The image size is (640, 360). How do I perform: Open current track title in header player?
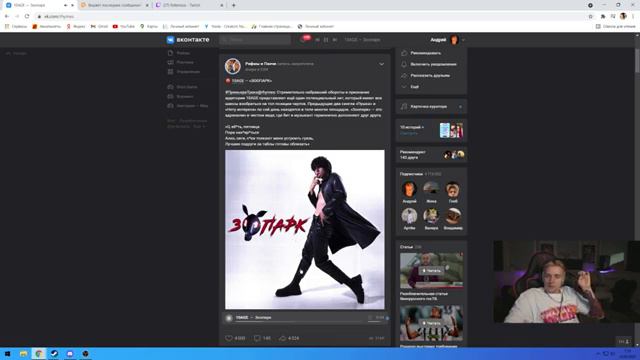[x=362, y=40]
